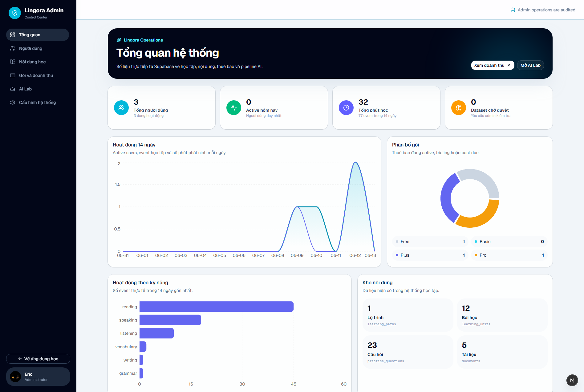Click the Người dùng users icon

(13, 48)
